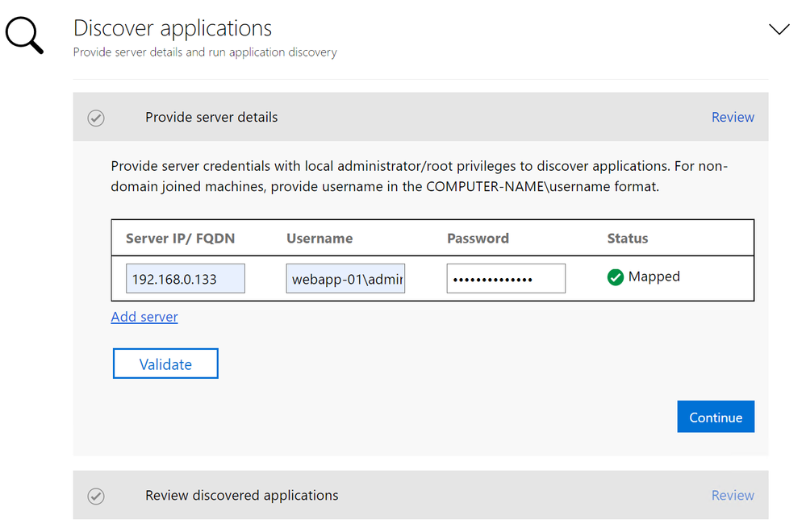This screenshot has height=532, width=806.
Task: Click the Discover applications magnifying glass icon
Action: tap(24, 35)
